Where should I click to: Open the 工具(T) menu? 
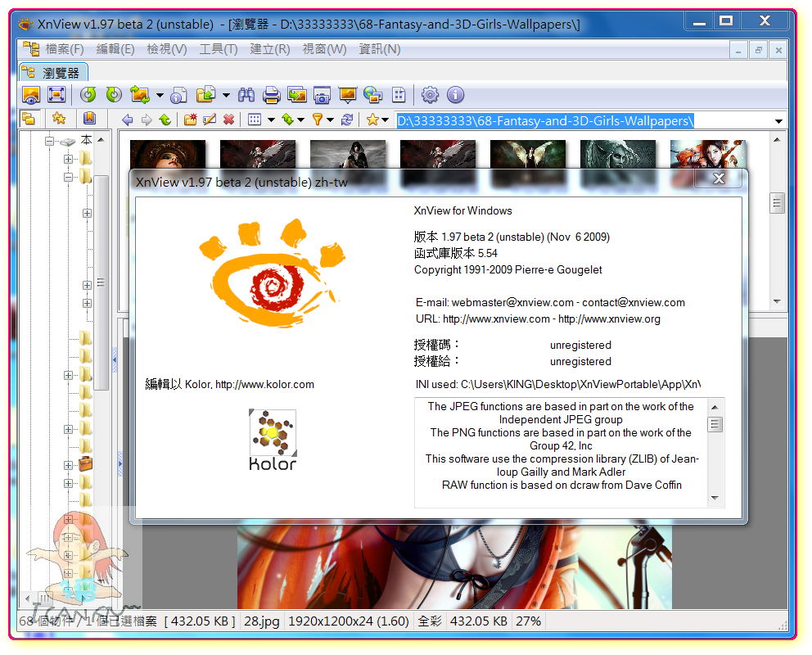(x=218, y=49)
